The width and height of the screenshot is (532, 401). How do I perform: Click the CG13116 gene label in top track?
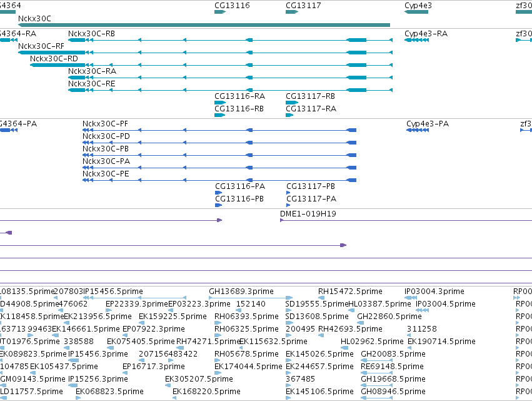[232, 6]
